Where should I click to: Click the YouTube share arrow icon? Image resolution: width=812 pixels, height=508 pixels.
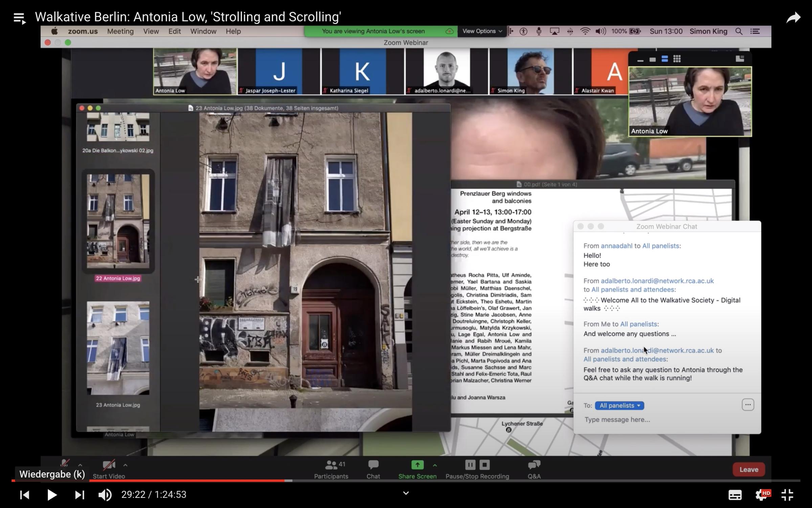tap(793, 18)
